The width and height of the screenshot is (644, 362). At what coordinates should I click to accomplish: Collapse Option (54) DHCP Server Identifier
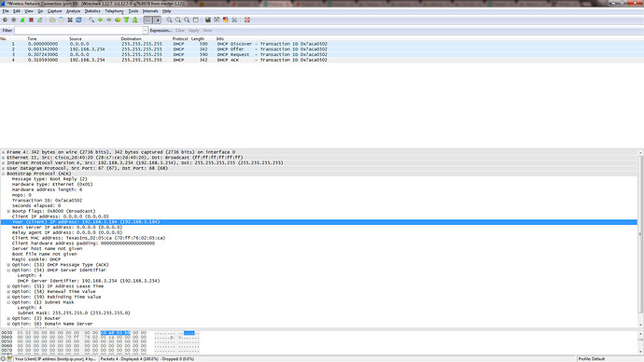pyautogui.click(x=8, y=270)
